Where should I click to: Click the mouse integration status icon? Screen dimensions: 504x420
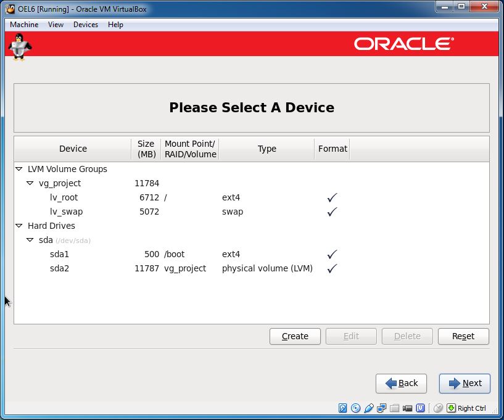point(439,408)
